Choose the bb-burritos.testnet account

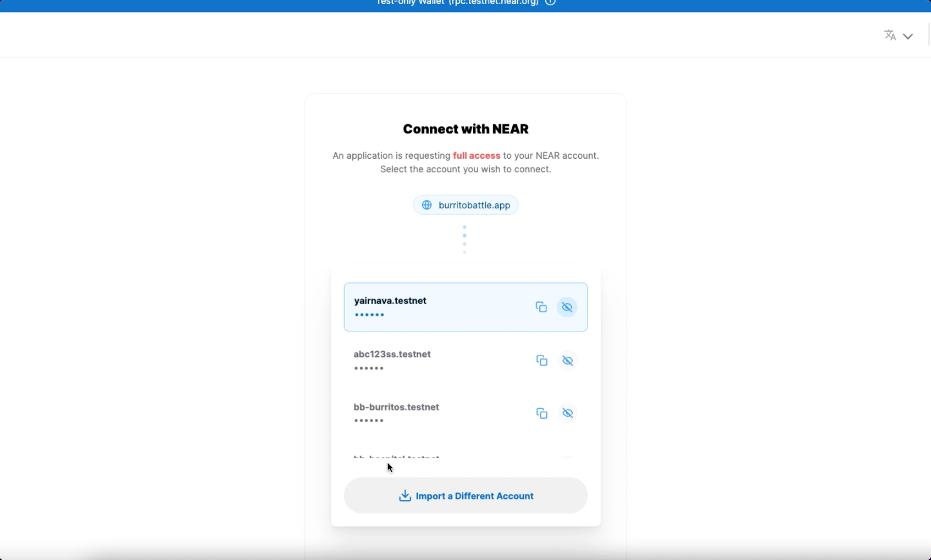point(396,407)
